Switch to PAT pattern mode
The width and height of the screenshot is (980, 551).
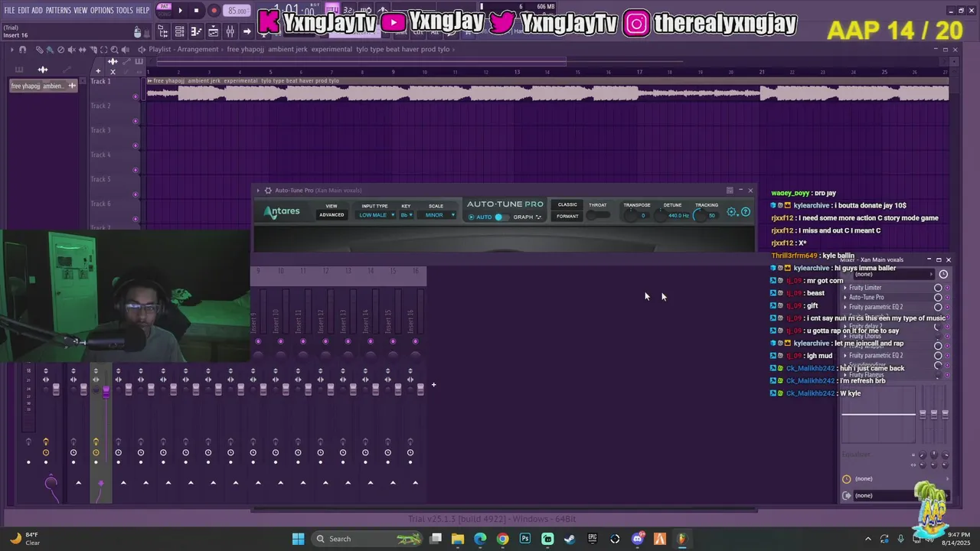pyautogui.click(x=164, y=7)
